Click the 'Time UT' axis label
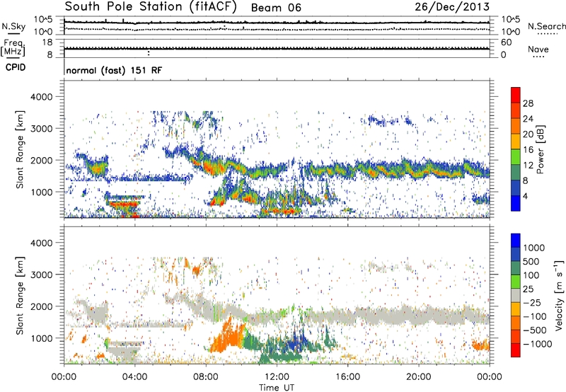The image size is (566, 392). pyautogui.click(x=277, y=388)
